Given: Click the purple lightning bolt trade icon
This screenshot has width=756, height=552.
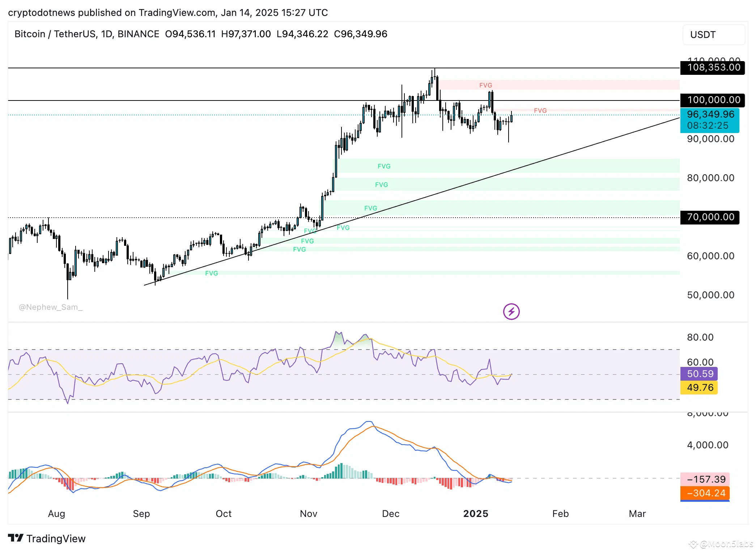Looking at the screenshot, I should 511,312.
